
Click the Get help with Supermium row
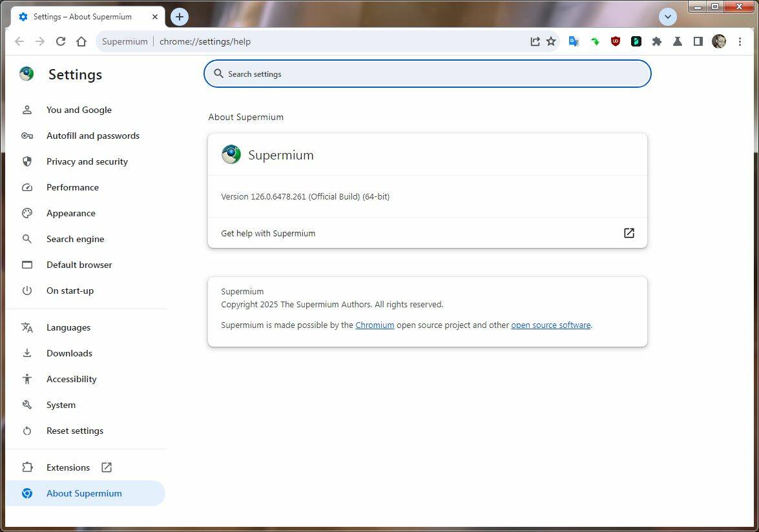(x=428, y=233)
